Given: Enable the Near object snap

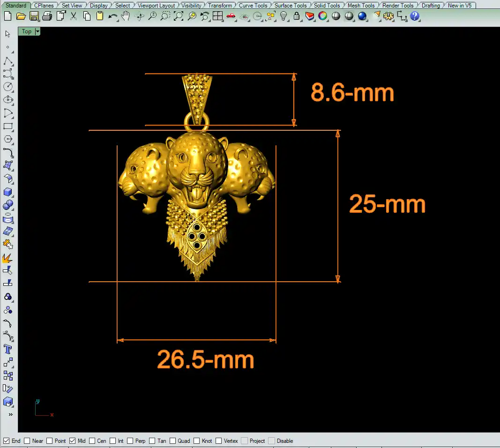Looking at the screenshot, I should click(27, 441).
